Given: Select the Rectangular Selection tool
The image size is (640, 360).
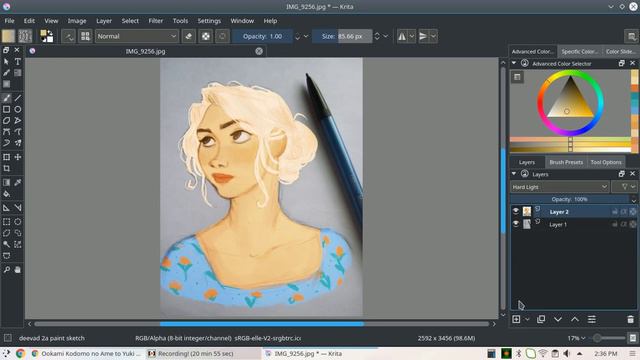Looking at the screenshot, I should point(7,222).
